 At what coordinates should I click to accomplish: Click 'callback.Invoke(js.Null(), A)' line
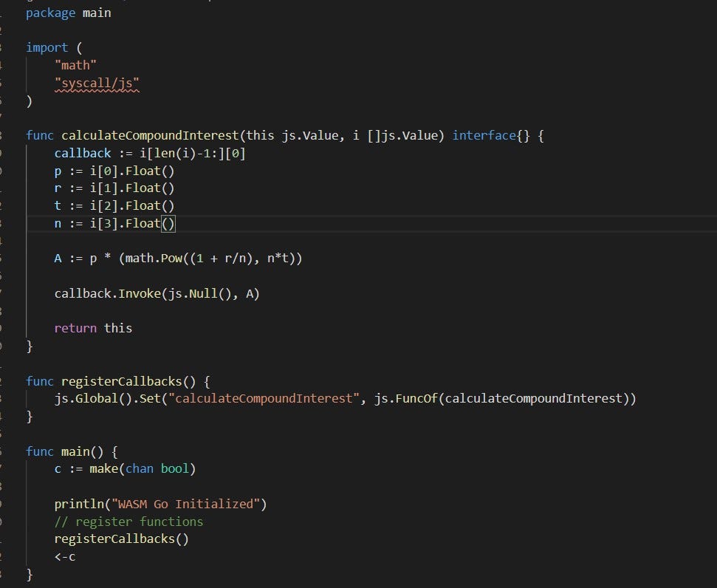[x=157, y=294]
